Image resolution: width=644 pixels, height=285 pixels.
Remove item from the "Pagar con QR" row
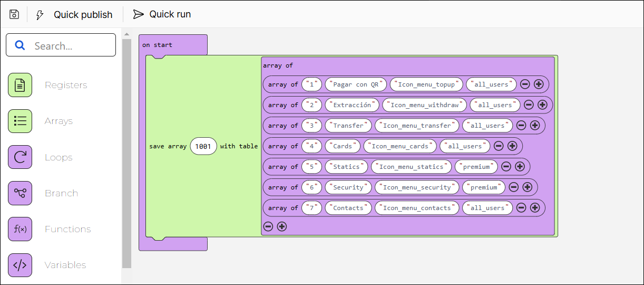tap(525, 84)
